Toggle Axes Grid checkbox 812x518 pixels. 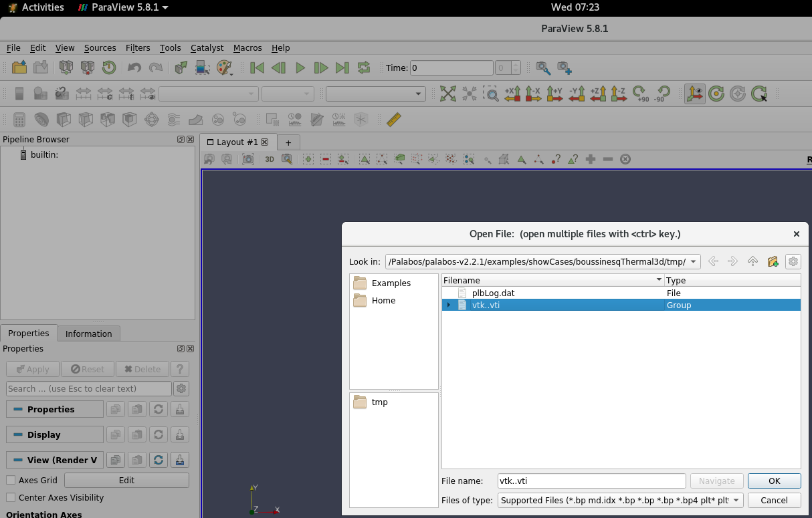tap(11, 480)
